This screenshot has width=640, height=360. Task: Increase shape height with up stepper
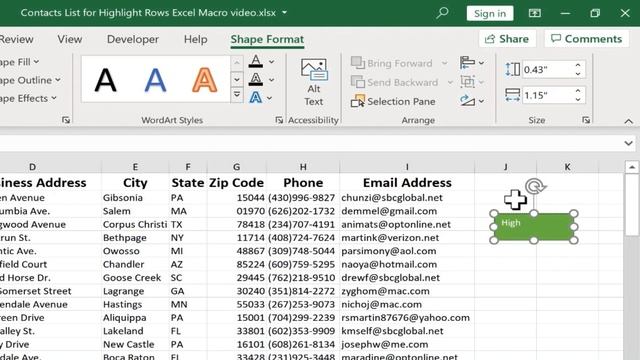(578, 65)
